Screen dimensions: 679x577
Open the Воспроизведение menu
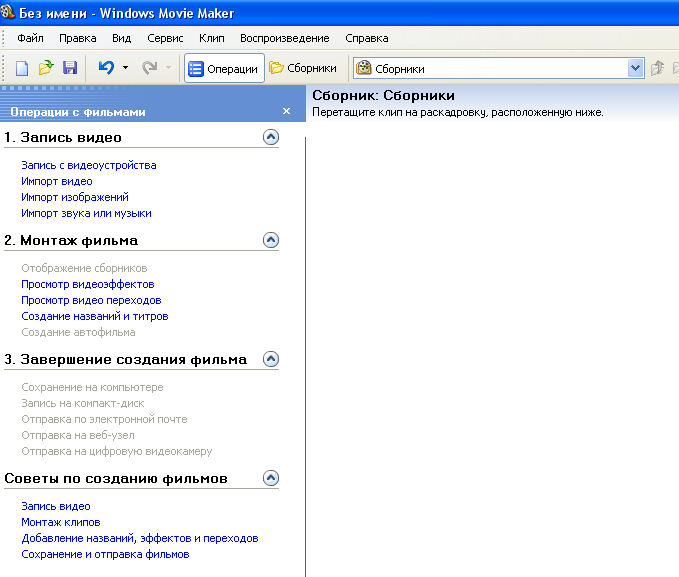pyautogui.click(x=285, y=38)
